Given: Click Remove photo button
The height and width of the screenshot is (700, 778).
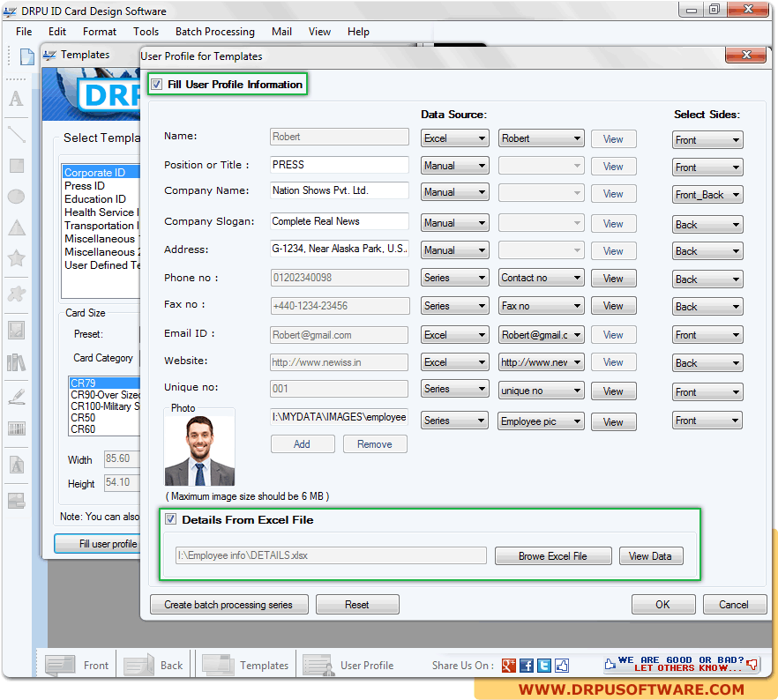Looking at the screenshot, I should coord(375,444).
